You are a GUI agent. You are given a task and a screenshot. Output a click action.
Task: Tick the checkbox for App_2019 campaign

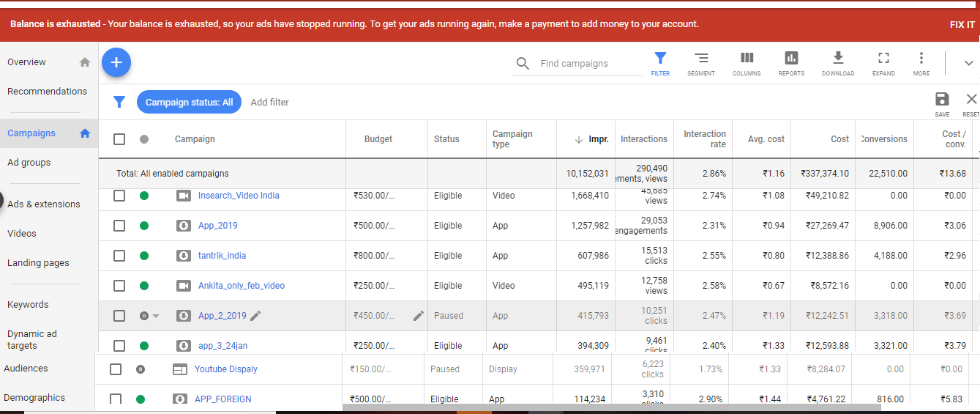pyautogui.click(x=119, y=226)
